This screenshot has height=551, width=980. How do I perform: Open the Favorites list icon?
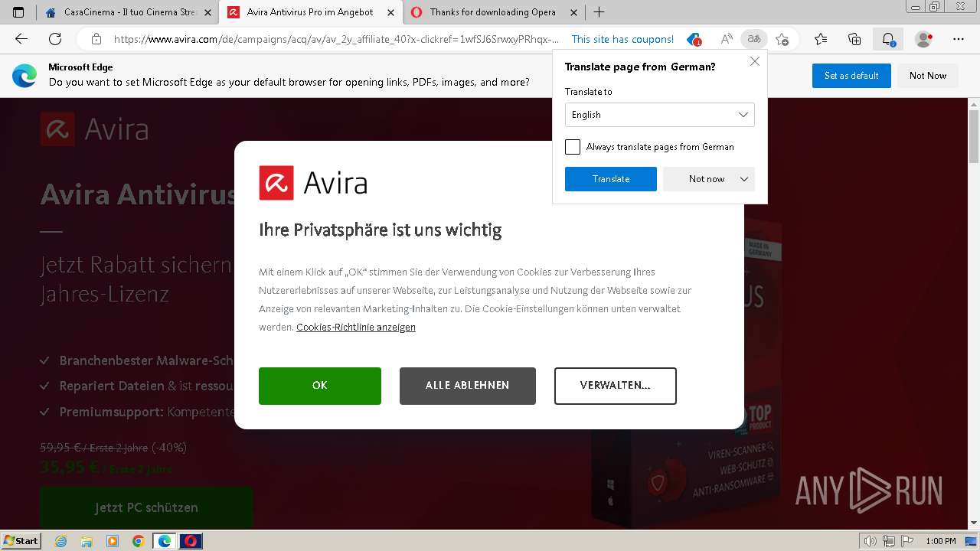[821, 39]
